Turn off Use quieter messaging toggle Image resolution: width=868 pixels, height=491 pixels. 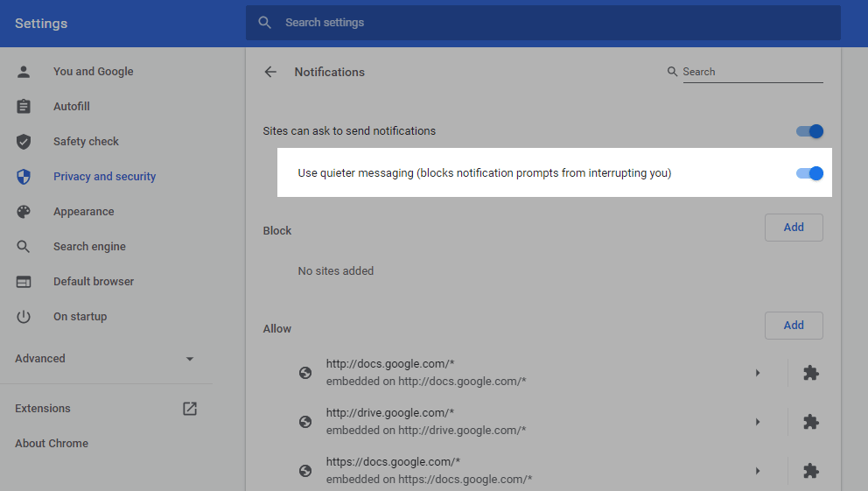pos(809,173)
